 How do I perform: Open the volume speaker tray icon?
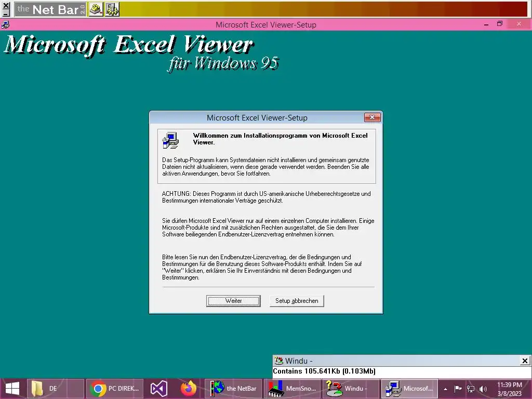point(483,389)
